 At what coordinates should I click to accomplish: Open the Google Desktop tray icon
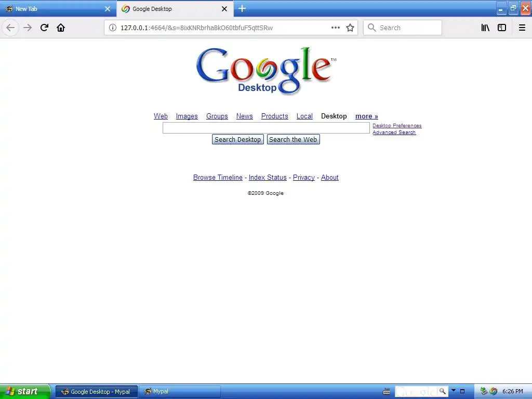coord(494,391)
